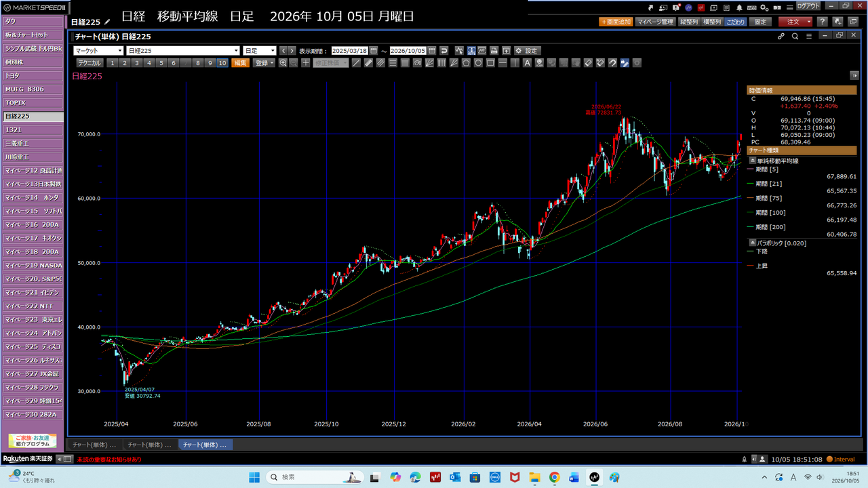Screen dimensions: 868x488
Task: Toggle technical preset number 10
Action: [222, 63]
